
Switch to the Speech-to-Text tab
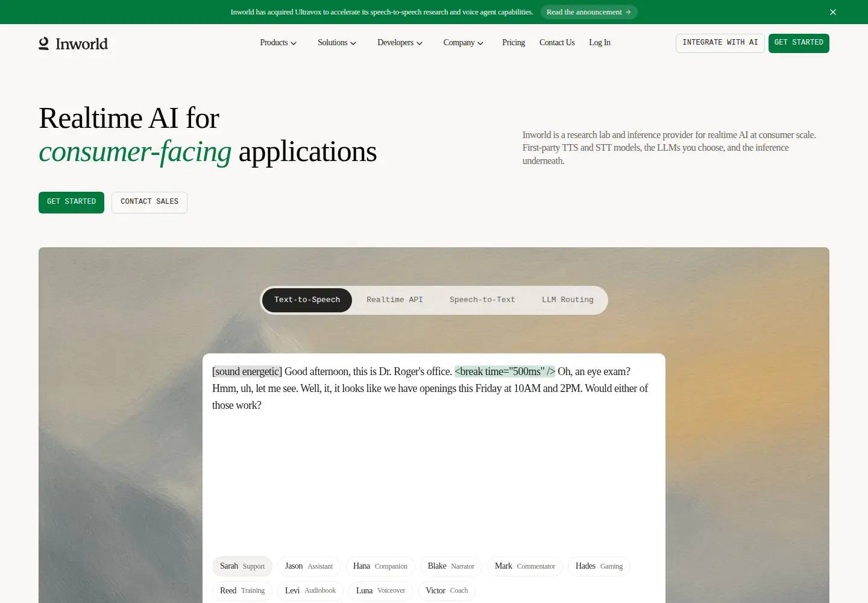[482, 300]
